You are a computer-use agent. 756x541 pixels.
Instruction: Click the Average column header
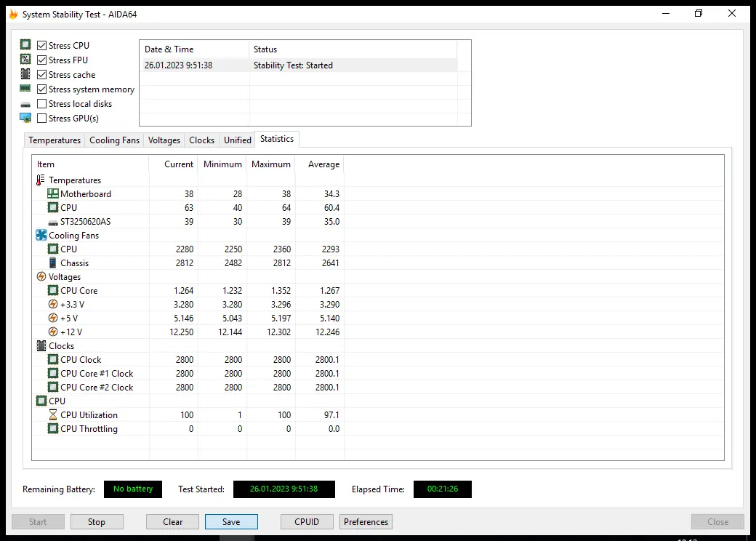coord(323,164)
